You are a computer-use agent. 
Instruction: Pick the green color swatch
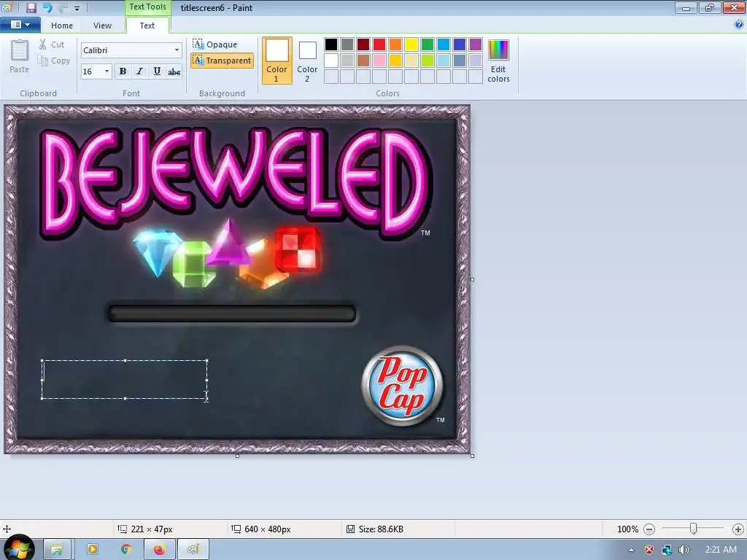pyautogui.click(x=427, y=44)
